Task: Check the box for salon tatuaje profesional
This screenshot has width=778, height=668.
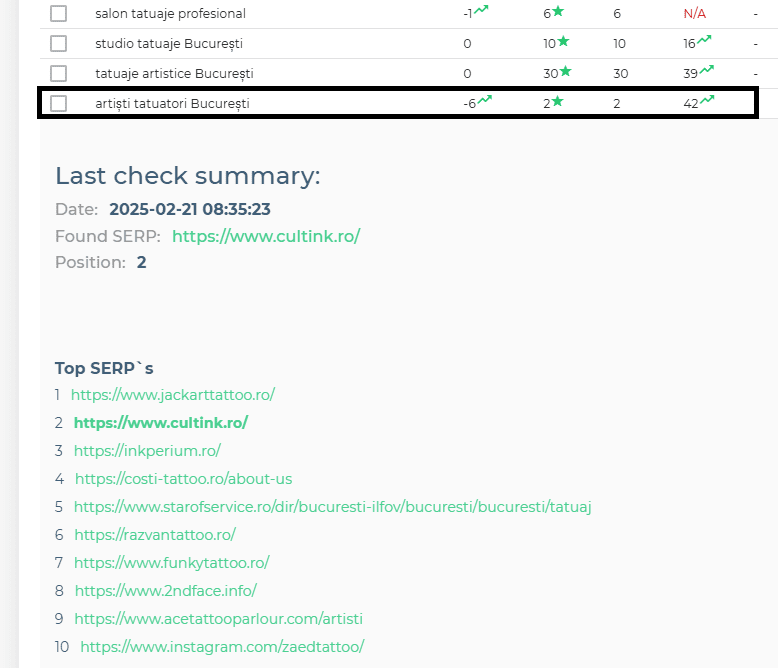Action: (x=59, y=14)
